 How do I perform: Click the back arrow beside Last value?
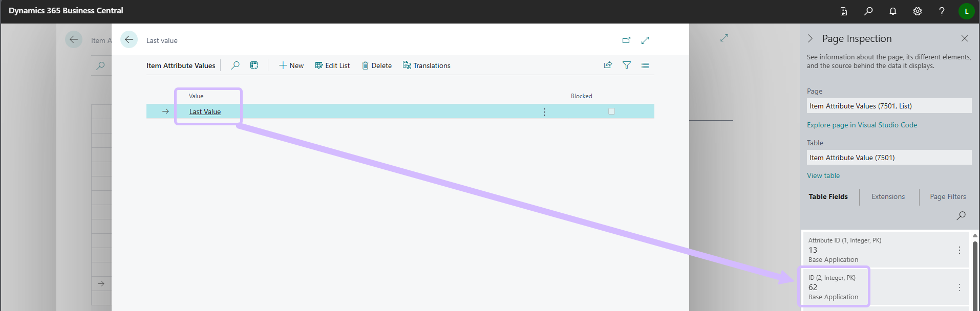pyautogui.click(x=129, y=40)
